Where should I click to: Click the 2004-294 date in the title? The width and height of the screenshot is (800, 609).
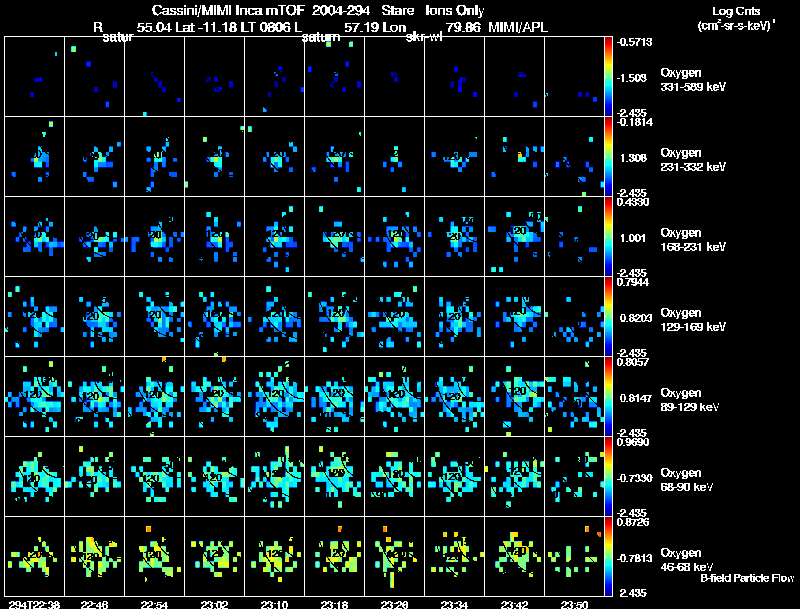click(x=341, y=11)
